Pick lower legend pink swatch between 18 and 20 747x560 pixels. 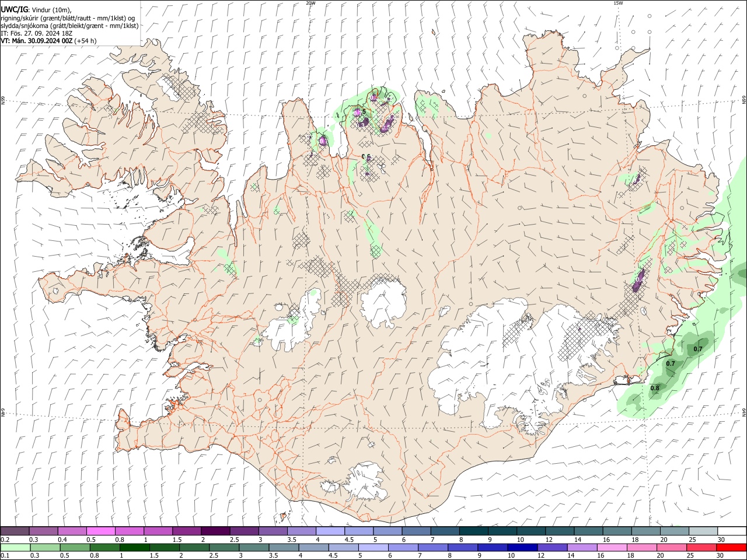tap(642, 547)
